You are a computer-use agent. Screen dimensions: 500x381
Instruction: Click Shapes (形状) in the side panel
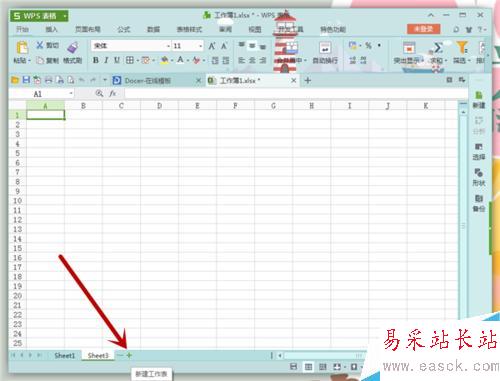pos(479,177)
